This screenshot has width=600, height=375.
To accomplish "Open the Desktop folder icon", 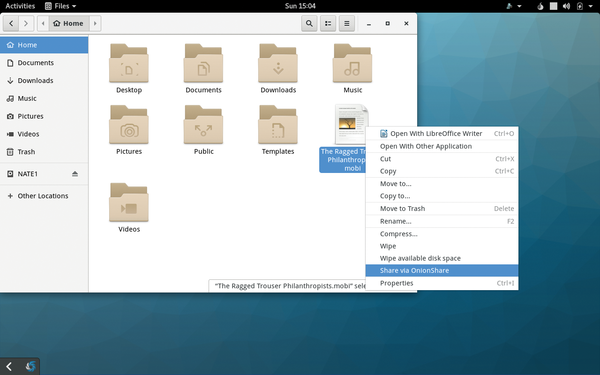I will [129, 64].
